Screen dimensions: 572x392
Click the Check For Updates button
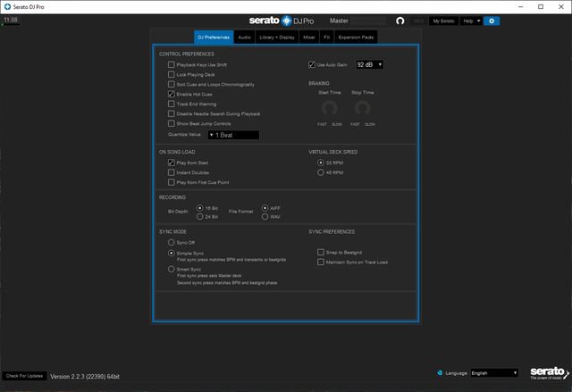click(x=24, y=376)
